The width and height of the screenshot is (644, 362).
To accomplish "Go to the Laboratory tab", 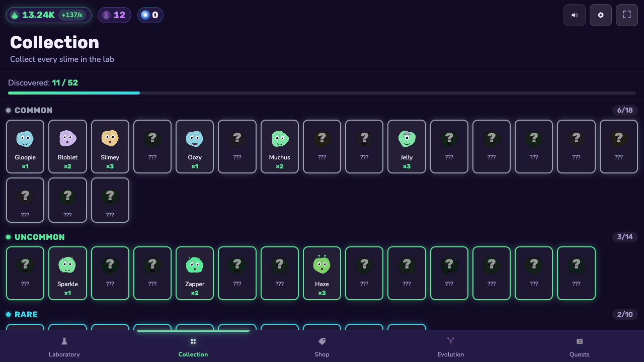I will coord(64,347).
